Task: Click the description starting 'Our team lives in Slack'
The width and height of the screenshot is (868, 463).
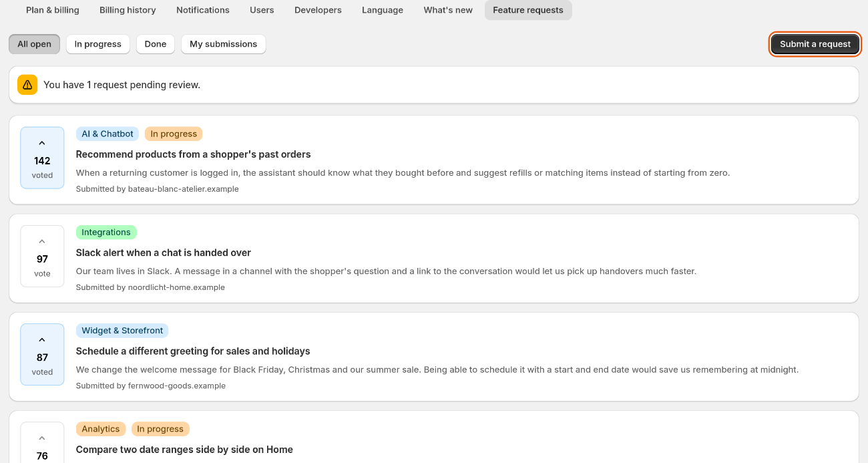Action: coord(386,271)
